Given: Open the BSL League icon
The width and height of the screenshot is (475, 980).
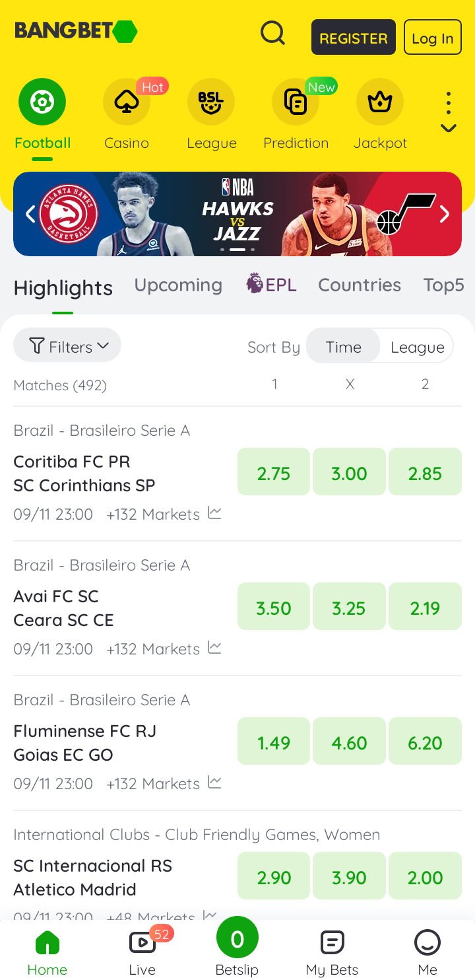Looking at the screenshot, I should [211, 102].
